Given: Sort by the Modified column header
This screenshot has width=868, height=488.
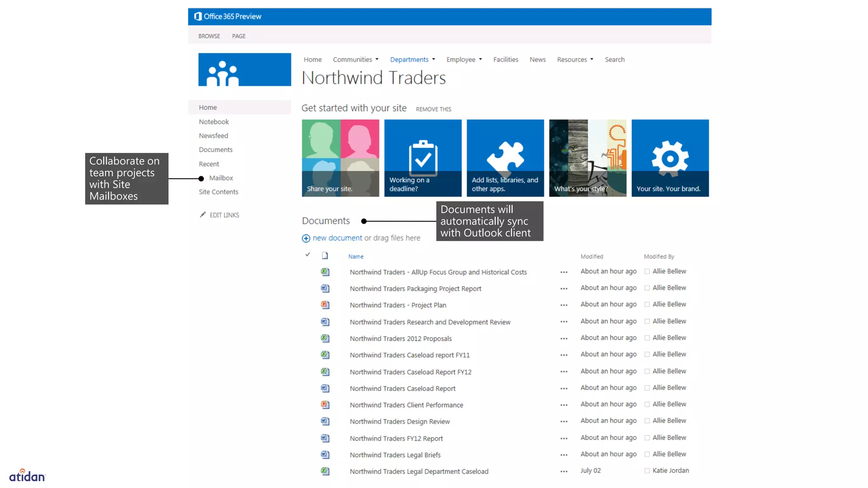Looking at the screenshot, I should 592,257.
